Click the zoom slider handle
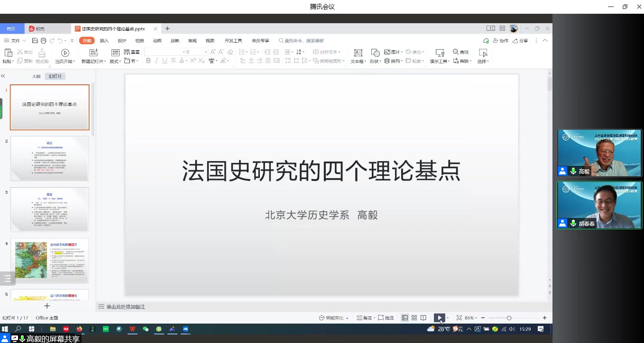The height and width of the screenshot is (343, 644). tap(509, 318)
